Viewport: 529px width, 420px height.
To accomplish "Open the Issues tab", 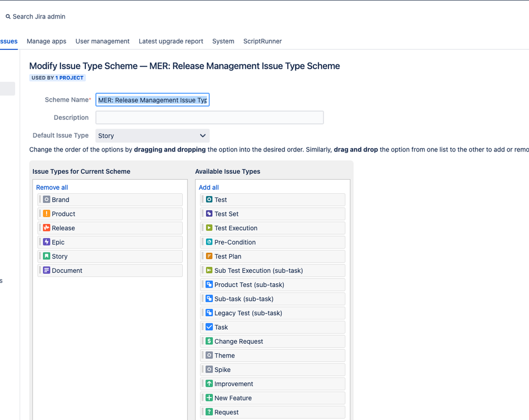I will pos(9,41).
